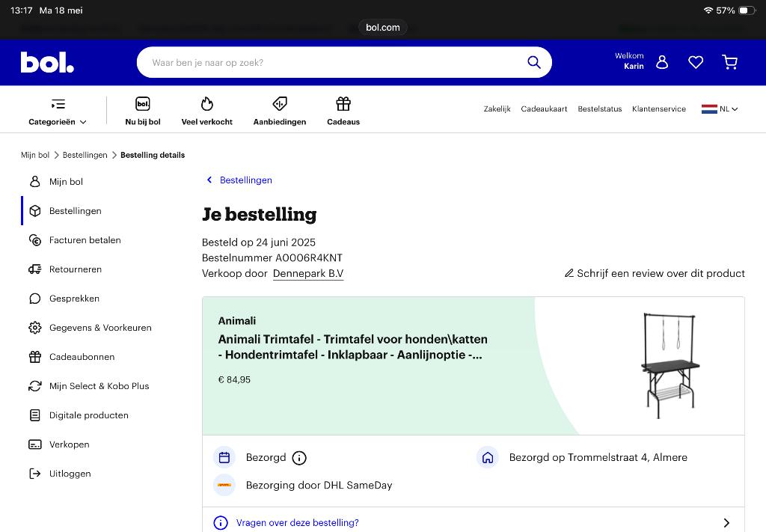Click the Welkom Karin account text
The width and height of the screenshot is (766, 532).
tap(629, 61)
